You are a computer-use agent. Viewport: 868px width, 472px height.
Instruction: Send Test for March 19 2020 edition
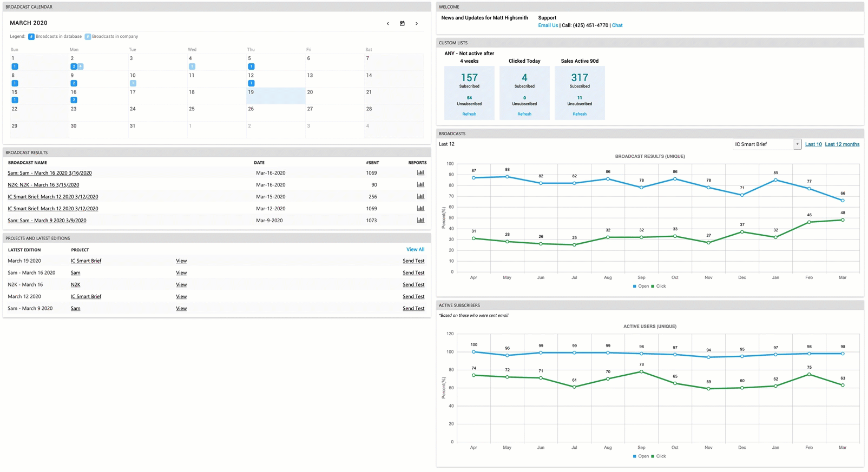(x=413, y=261)
